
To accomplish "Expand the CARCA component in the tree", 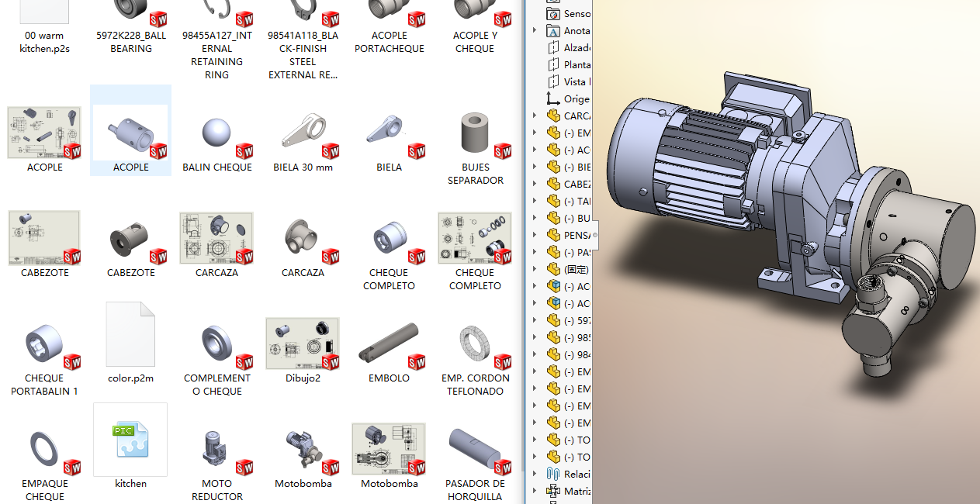I will pyautogui.click(x=534, y=116).
